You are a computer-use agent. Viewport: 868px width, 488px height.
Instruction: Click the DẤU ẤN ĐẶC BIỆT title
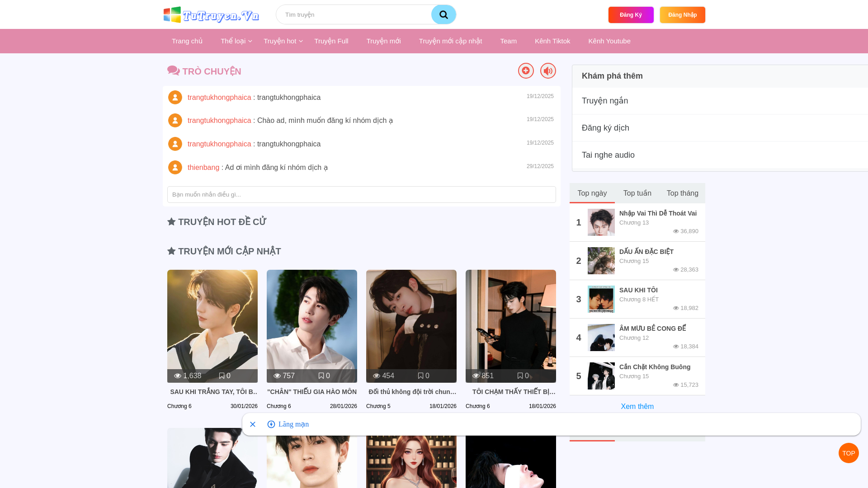click(x=646, y=252)
